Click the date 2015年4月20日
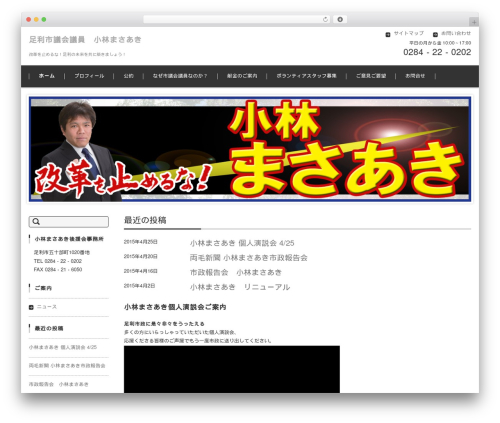 point(140,256)
